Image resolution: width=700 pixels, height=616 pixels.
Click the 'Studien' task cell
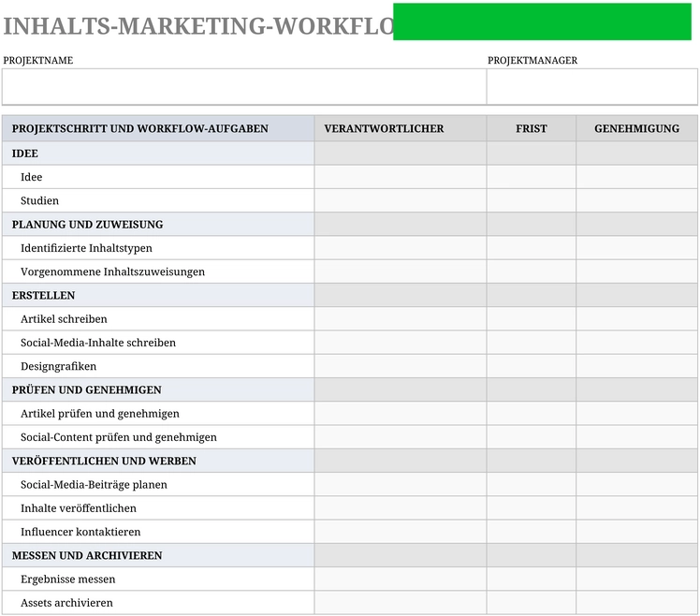click(158, 201)
